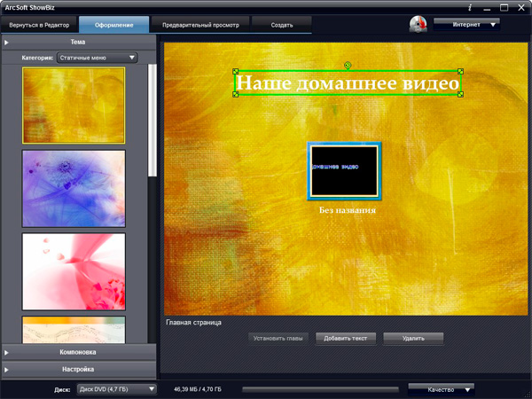Click the bottom-right resize handle of title box
This screenshot has height=399, width=532.
point(461,94)
